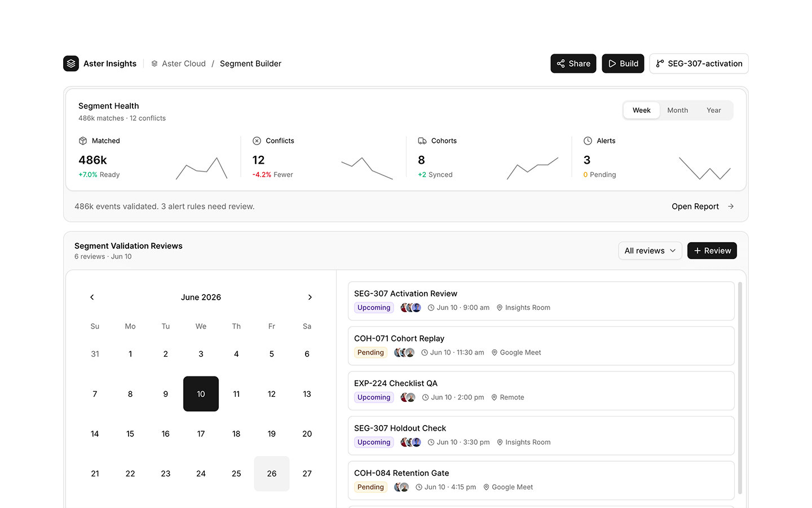This screenshot has width=812, height=508.
Task: Click the Matched box icon
Action: 83,141
